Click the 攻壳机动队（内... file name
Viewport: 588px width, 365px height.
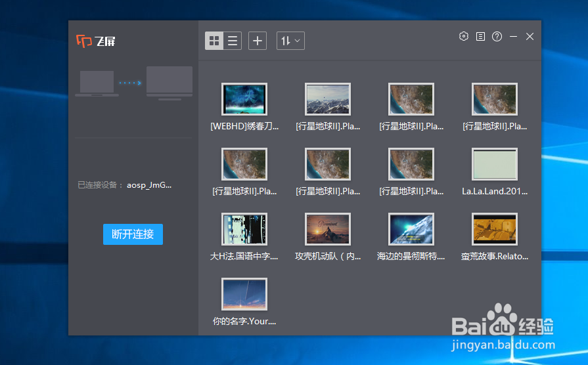(x=328, y=256)
